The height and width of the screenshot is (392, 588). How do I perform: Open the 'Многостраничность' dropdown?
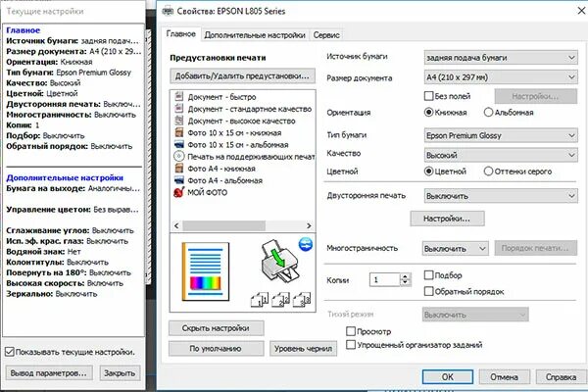tap(456, 248)
